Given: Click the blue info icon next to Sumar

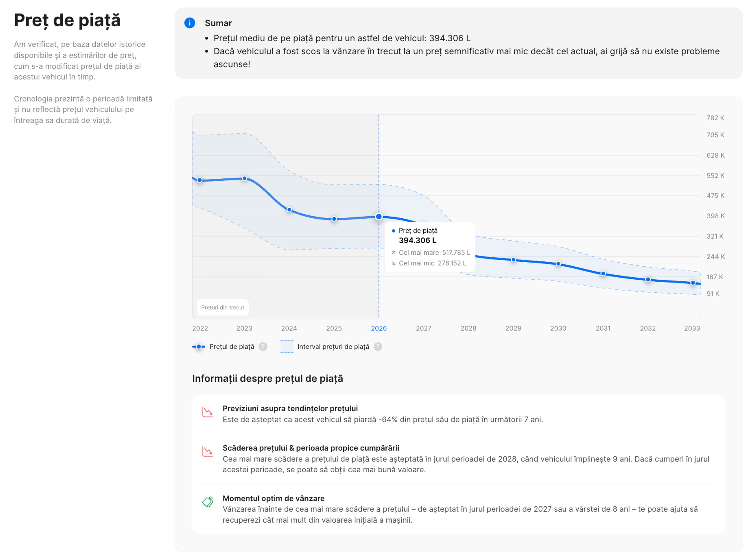Looking at the screenshot, I should [190, 23].
